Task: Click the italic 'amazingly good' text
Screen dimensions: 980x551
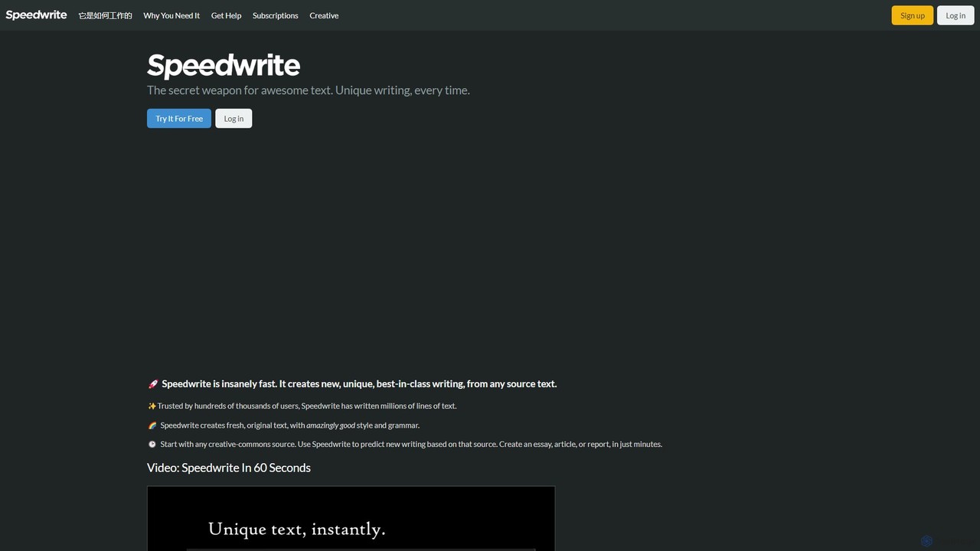Action: click(331, 425)
